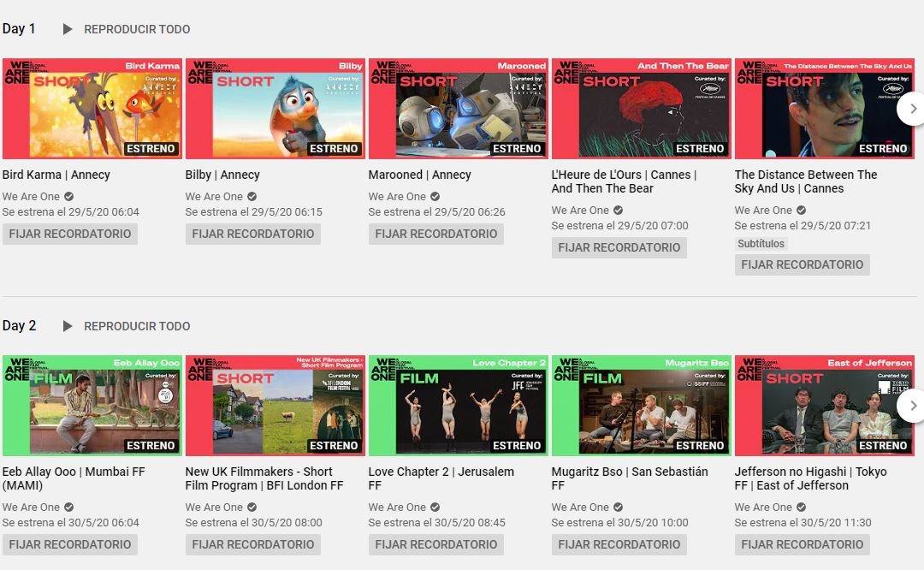Click the Marooned | Annecy title

pyautogui.click(x=419, y=175)
